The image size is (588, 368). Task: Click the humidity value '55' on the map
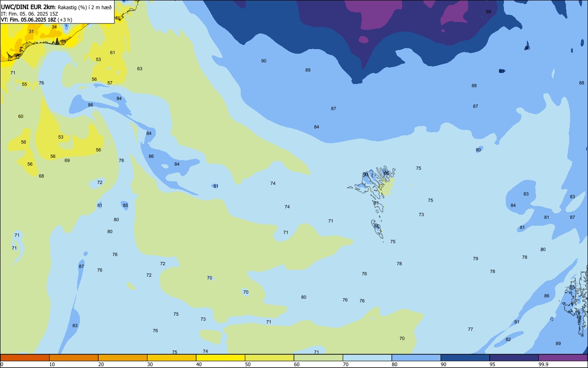coord(24,84)
